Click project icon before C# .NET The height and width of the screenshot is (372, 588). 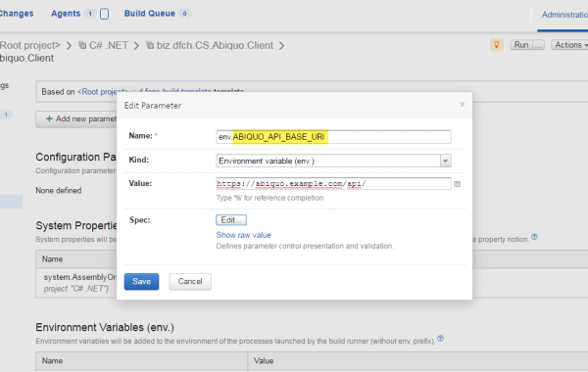click(x=82, y=45)
